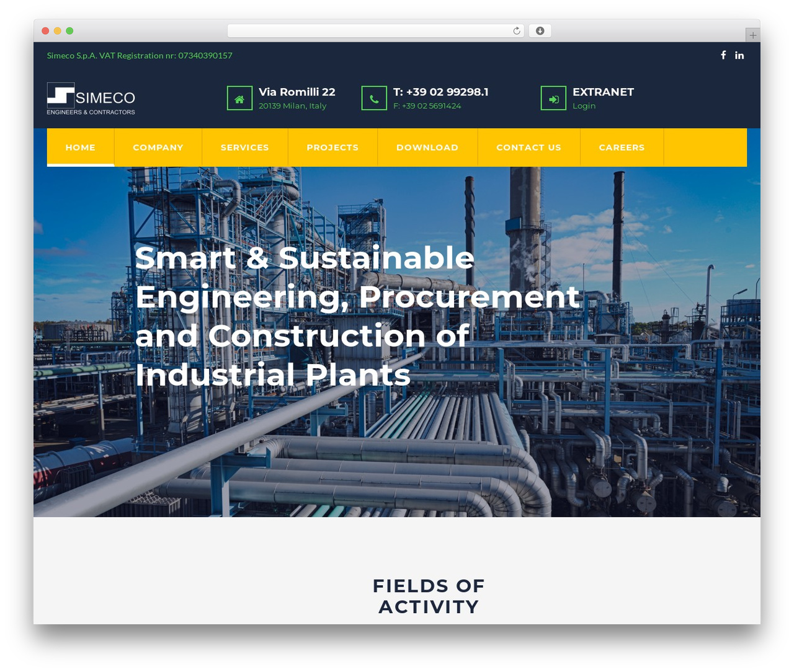Click the green phone icon
The height and width of the screenshot is (672, 794).
tap(374, 98)
